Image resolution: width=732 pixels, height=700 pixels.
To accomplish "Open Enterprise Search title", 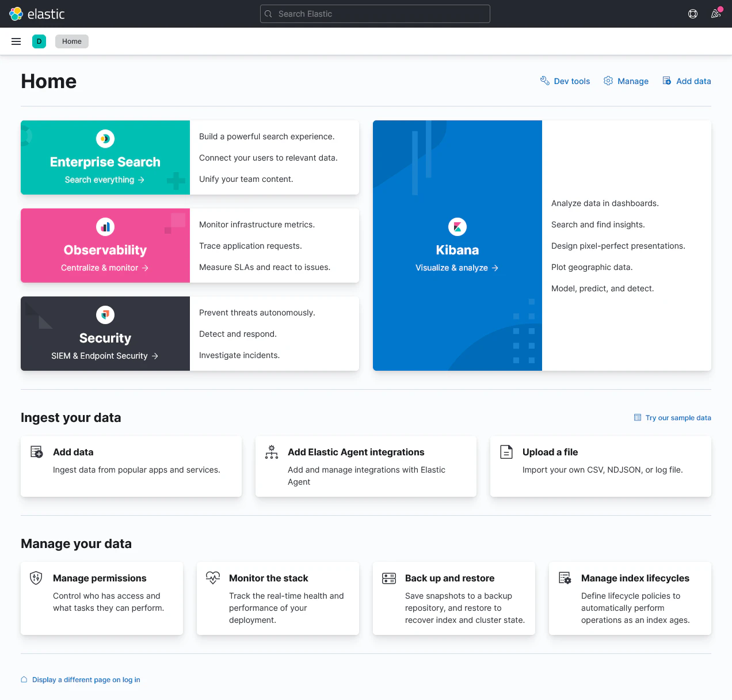I will pos(105,162).
